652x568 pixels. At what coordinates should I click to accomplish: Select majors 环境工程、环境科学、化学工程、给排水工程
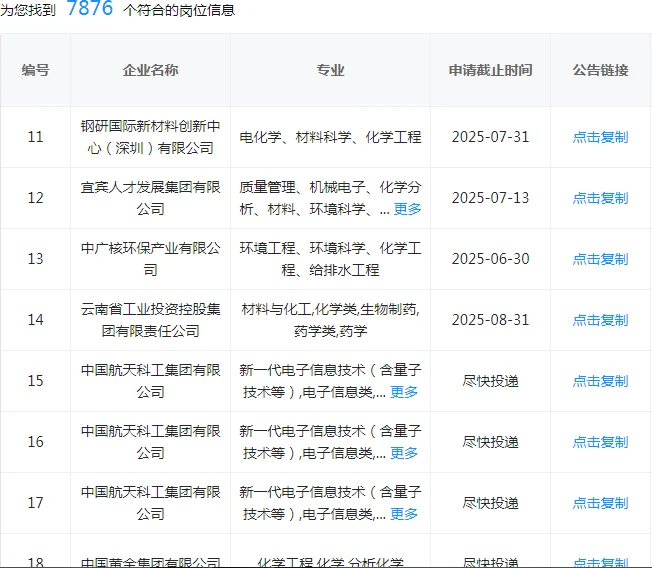(331, 259)
